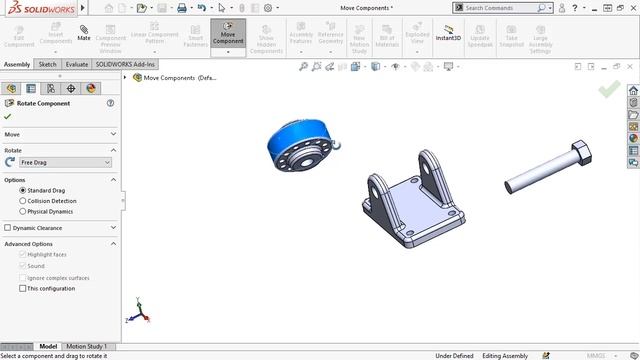
Task: Collapse the Rotate section
Action: pyautogui.click(x=113, y=150)
